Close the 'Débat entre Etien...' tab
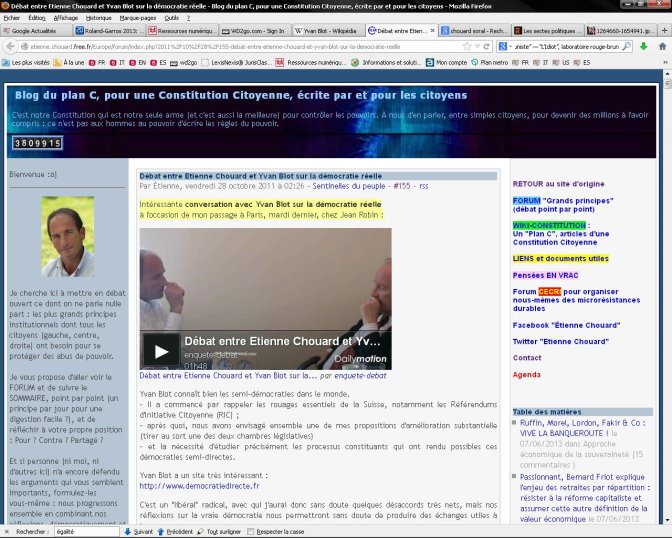The width and height of the screenshot is (672, 538). pyautogui.click(x=432, y=30)
